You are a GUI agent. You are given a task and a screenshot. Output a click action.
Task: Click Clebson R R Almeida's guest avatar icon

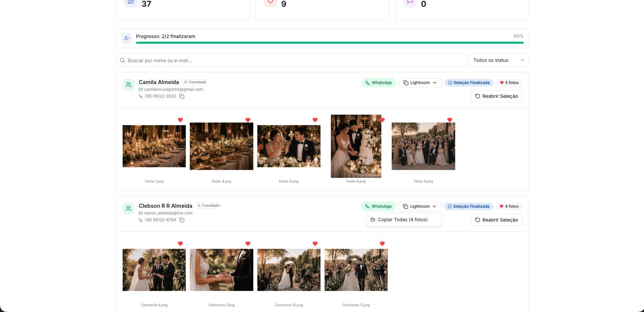coord(129,208)
